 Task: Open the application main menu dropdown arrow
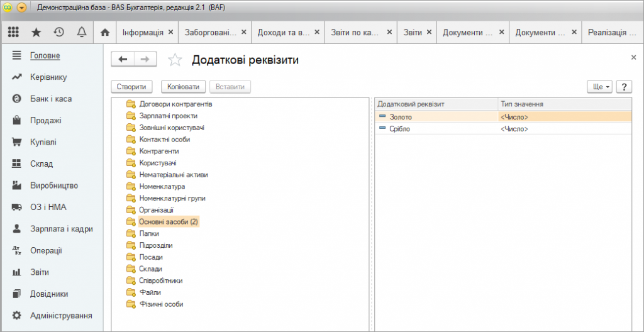[22, 8]
